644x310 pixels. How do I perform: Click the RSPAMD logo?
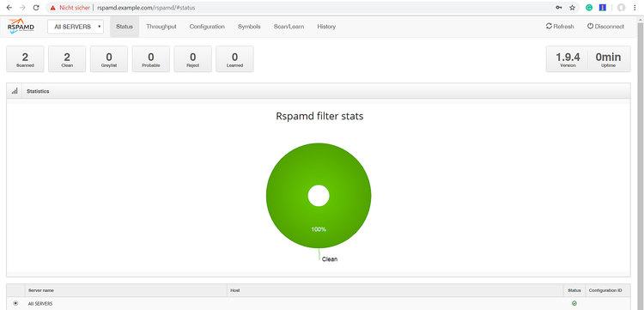point(21,27)
